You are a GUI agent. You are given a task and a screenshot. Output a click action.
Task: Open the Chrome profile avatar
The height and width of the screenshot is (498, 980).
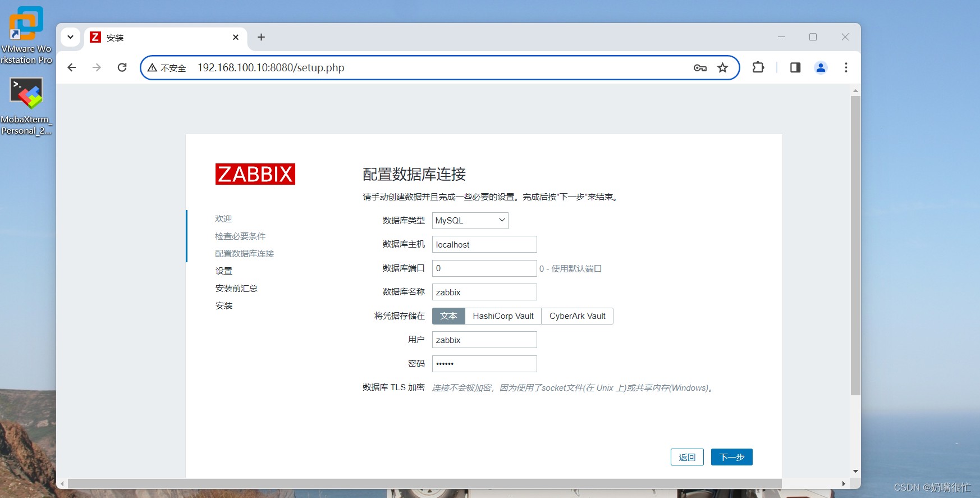(x=821, y=67)
